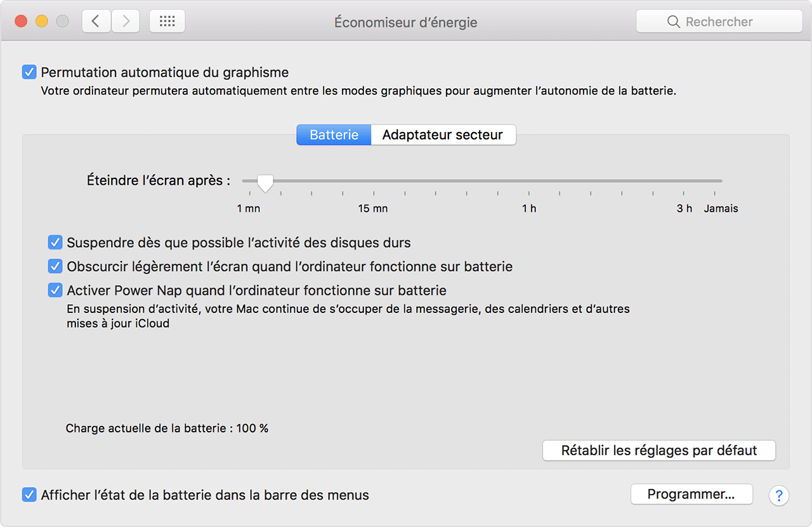This screenshot has width=812, height=527.
Task: Switch to the Adaptateur secteur tab
Action: [443, 135]
